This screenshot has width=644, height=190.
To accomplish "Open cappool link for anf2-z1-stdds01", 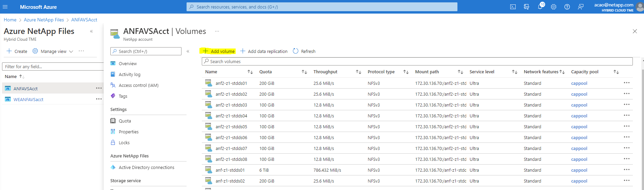I will (x=579, y=83).
